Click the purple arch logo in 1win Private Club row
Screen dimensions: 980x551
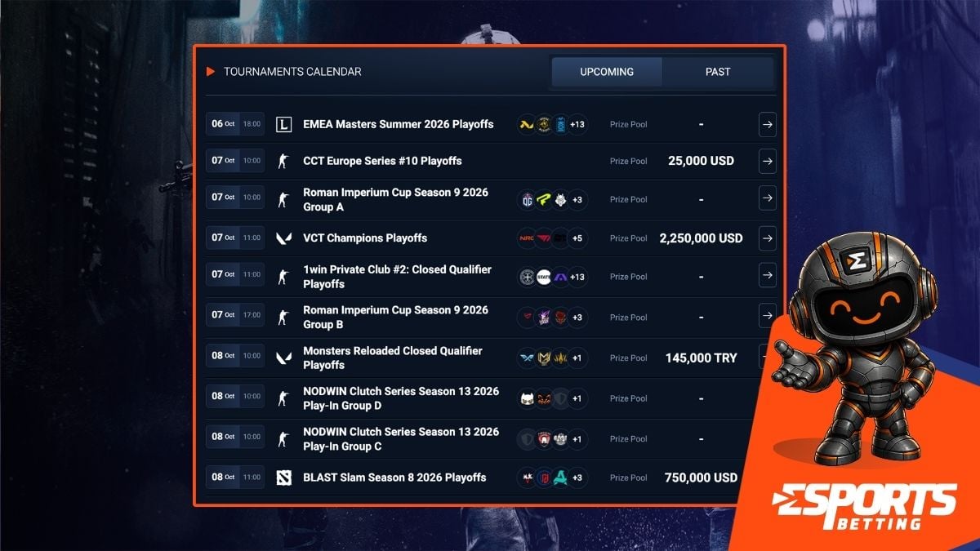(560, 277)
